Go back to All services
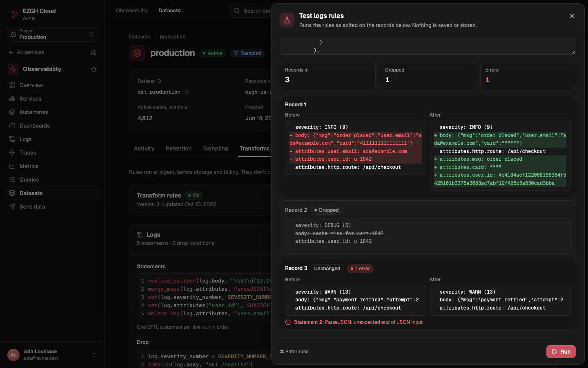The width and height of the screenshot is (588, 368). (27, 52)
